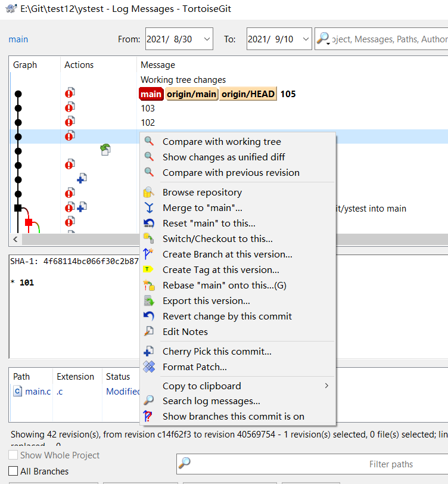448x484 pixels.
Task: Click the Status column header
Action: coord(121,376)
